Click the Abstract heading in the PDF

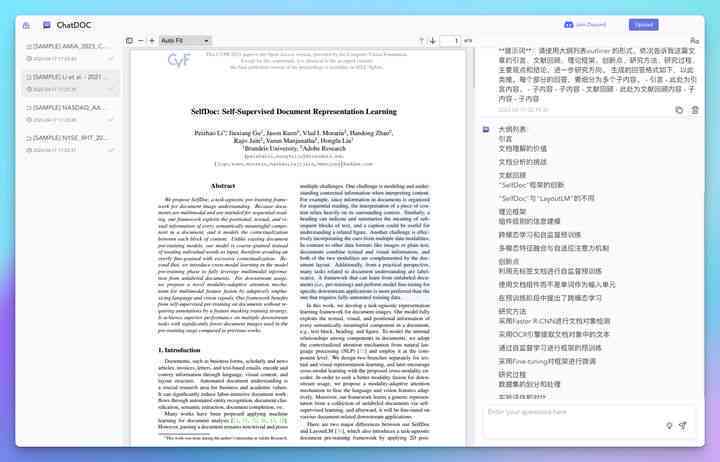tap(223, 186)
